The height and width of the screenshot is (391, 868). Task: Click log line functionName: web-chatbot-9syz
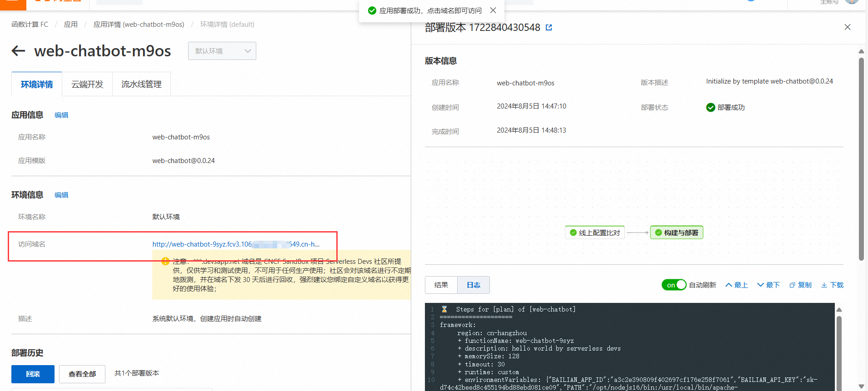[516, 341]
